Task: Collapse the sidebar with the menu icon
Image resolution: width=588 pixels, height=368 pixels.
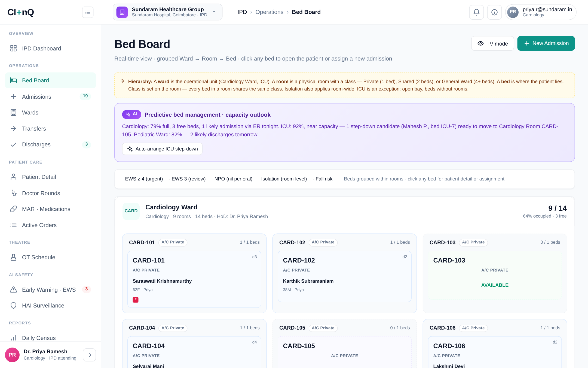Action: coord(88,12)
